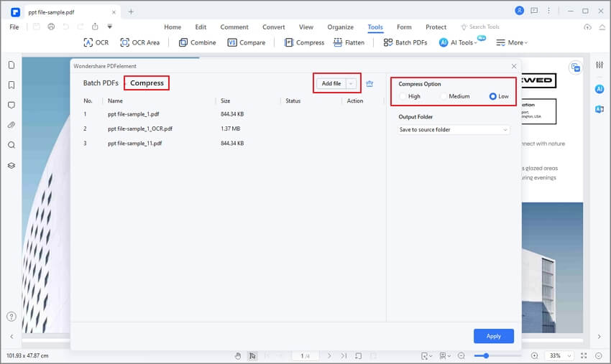
Task: Select Medium compression option
Action: 444,96
